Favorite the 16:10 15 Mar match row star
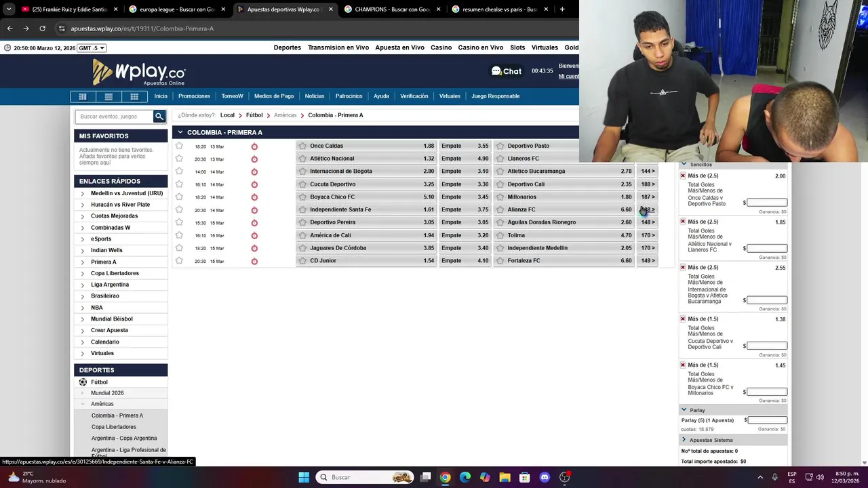 click(x=179, y=235)
